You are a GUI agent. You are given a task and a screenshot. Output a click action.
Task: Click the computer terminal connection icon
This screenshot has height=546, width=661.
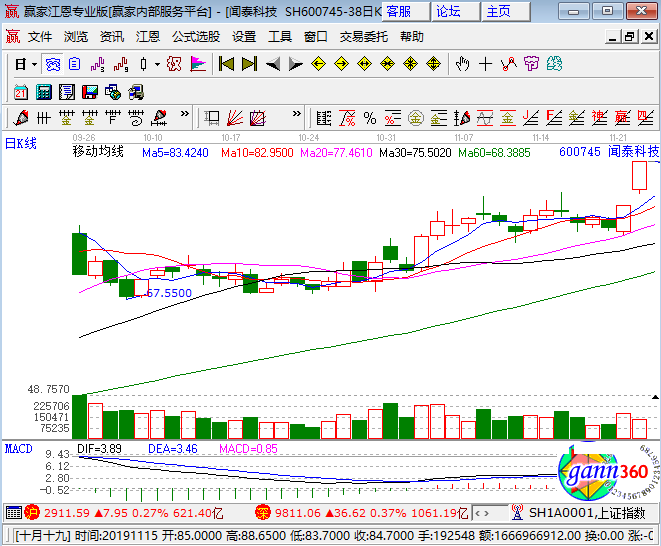click(x=136, y=92)
